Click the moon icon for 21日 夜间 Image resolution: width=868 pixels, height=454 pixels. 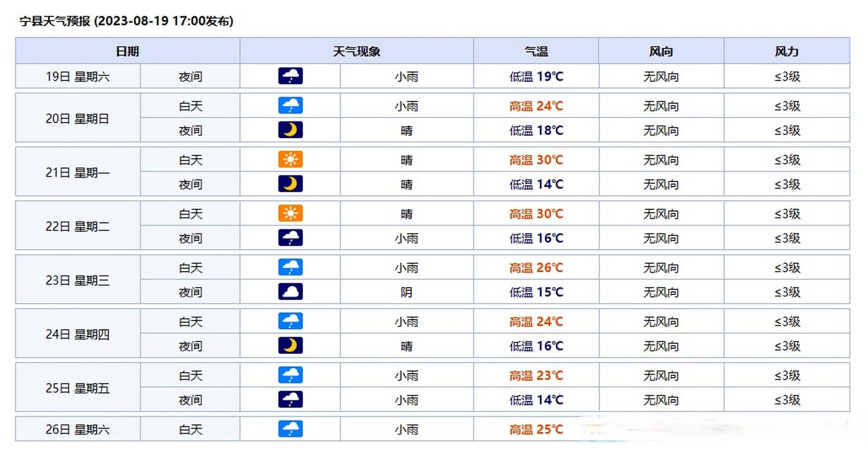click(290, 184)
